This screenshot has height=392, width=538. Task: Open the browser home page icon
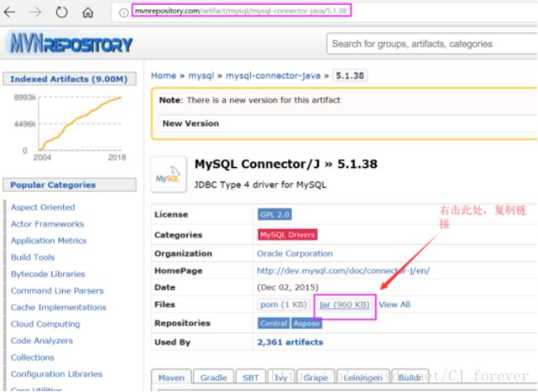[88, 12]
